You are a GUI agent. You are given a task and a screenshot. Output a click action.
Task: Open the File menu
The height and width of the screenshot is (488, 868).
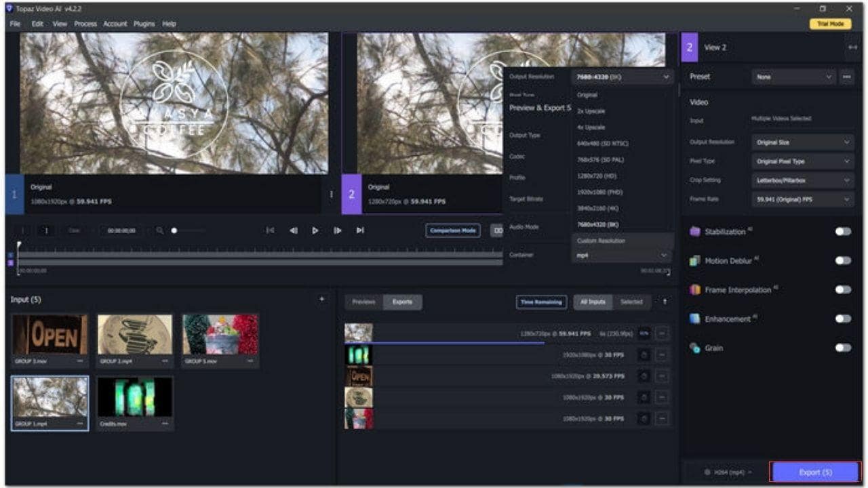(15, 24)
